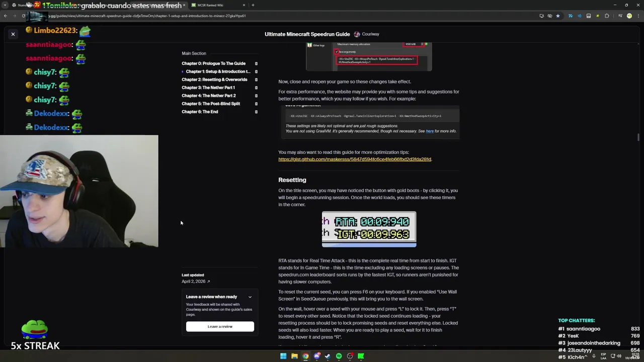Switch ESP keyboard language indicator

coord(603,356)
